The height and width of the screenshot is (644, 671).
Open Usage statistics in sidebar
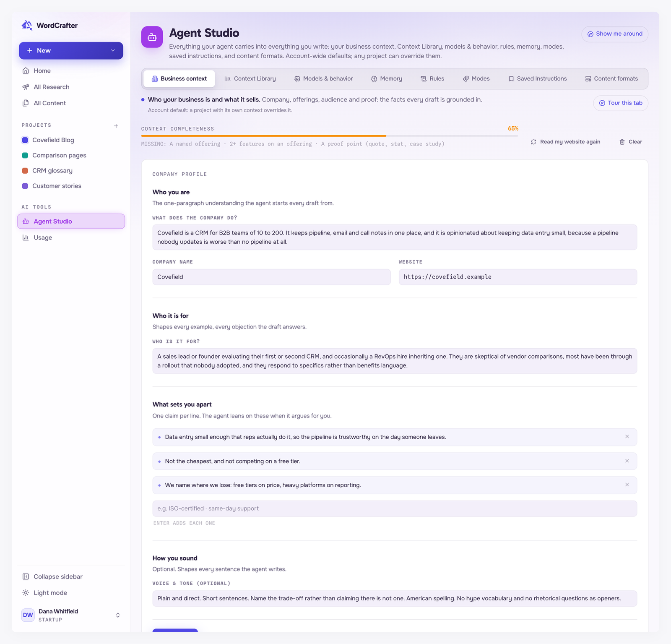click(x=71, y=237)
